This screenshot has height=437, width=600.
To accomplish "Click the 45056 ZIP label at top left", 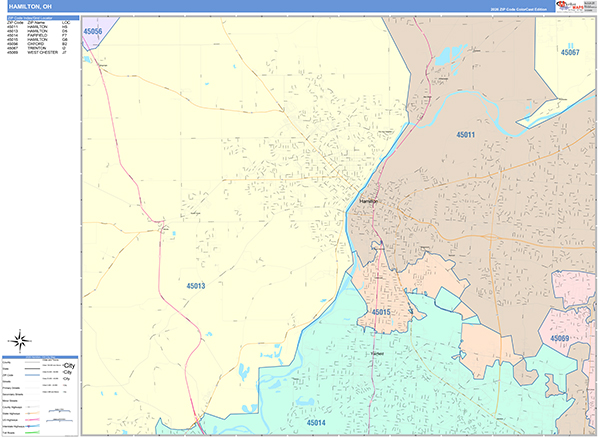I will 93,32.
